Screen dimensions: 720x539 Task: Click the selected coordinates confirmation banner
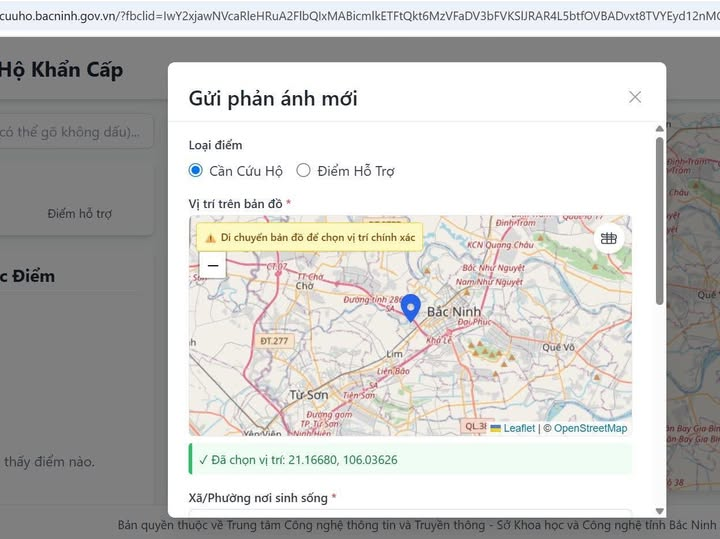410,460
